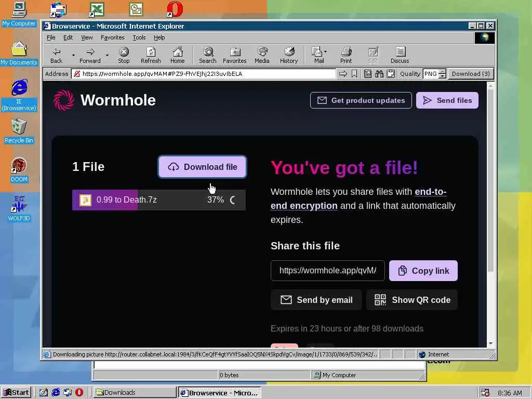Click the Wormhole heading text
532x399 pixels.
118,100
